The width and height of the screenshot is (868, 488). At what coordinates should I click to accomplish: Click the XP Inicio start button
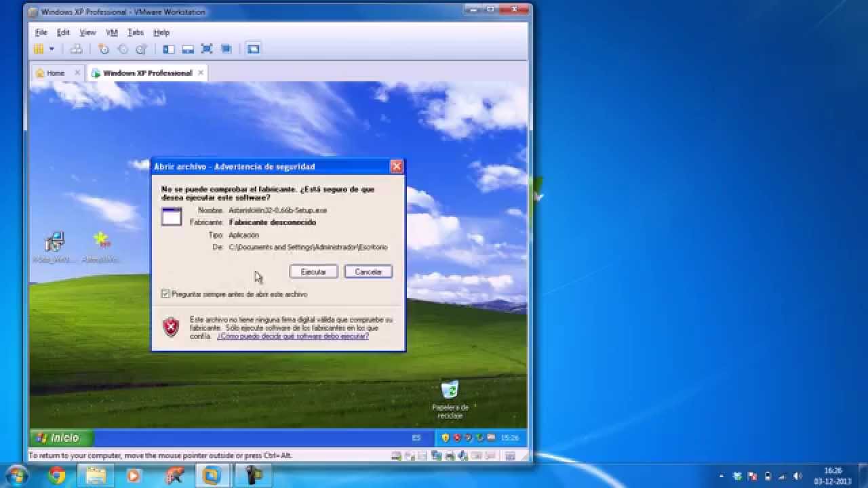tap(61, 438)
